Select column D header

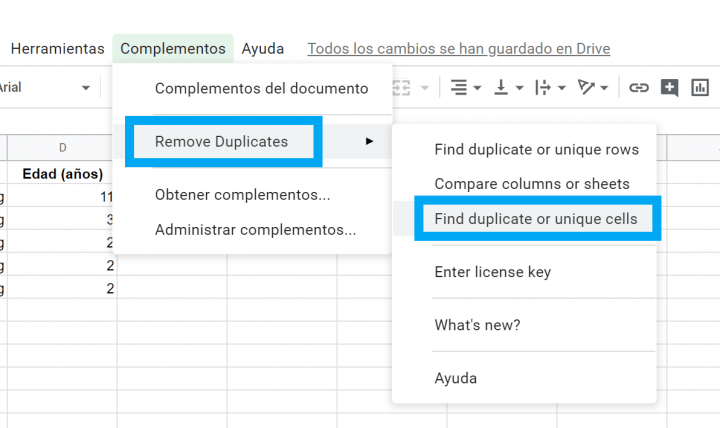tap(62, 147)
